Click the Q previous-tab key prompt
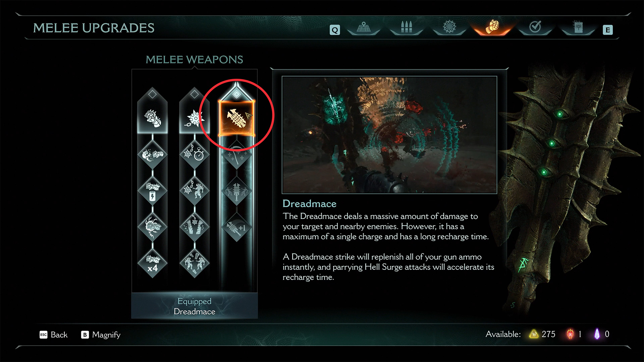Image resolution: width=644 pixels, height=362 pixels. tap(335, 30)
